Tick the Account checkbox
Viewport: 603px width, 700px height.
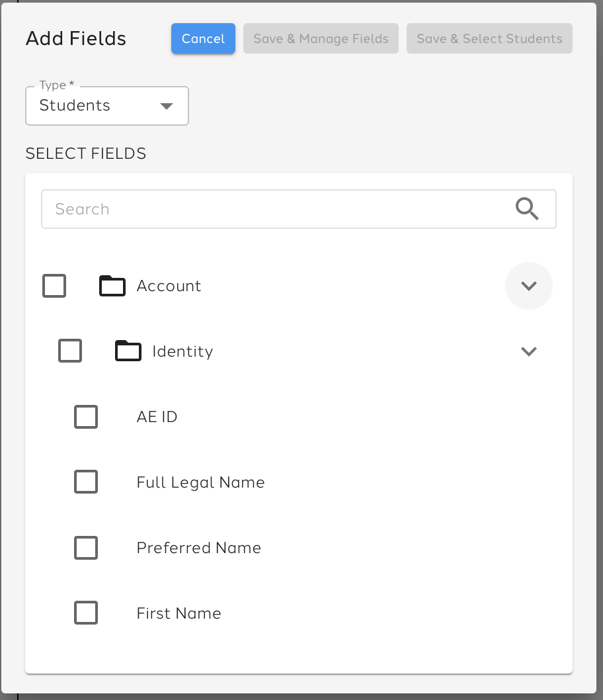click(x=54, y=286)
